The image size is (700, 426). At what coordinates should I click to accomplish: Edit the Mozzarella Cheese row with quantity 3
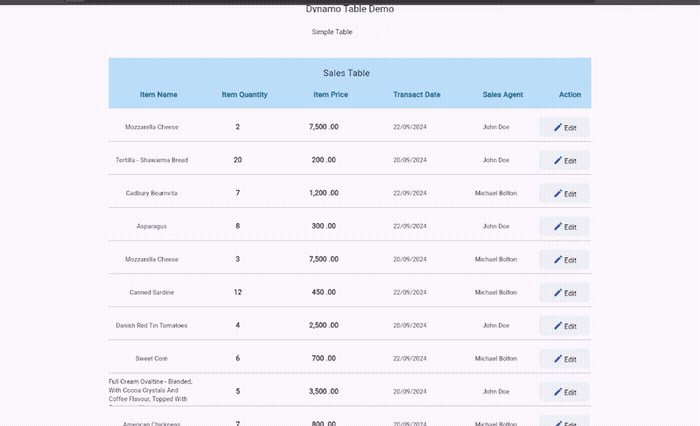click(564, 259)
